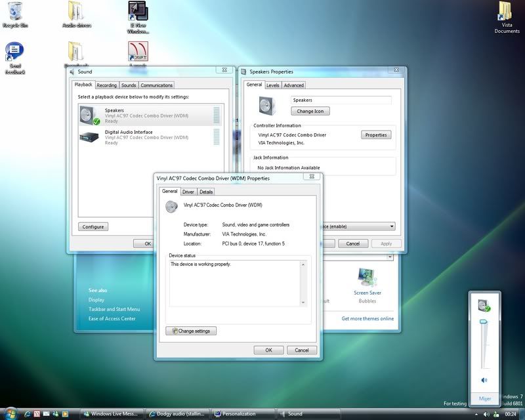Viewport: 525px width, 420px height.
Task: Open the Mixer link in volume flyout
Action: pos(485,398)
